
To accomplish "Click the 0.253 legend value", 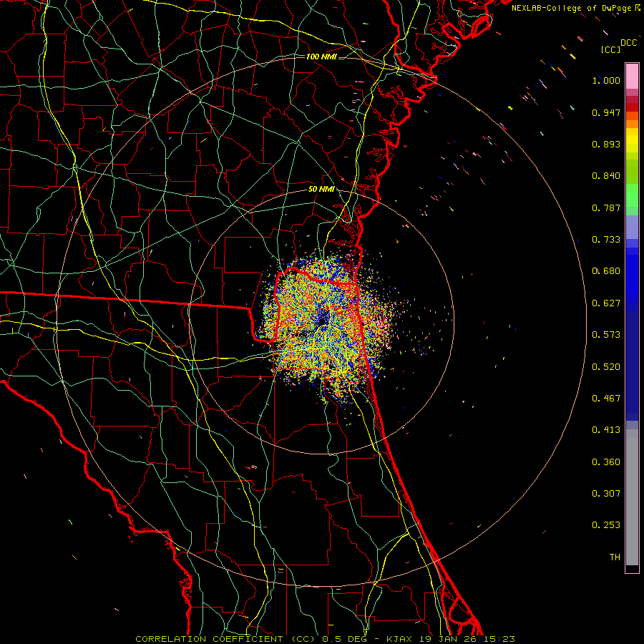I will point(606,525).
